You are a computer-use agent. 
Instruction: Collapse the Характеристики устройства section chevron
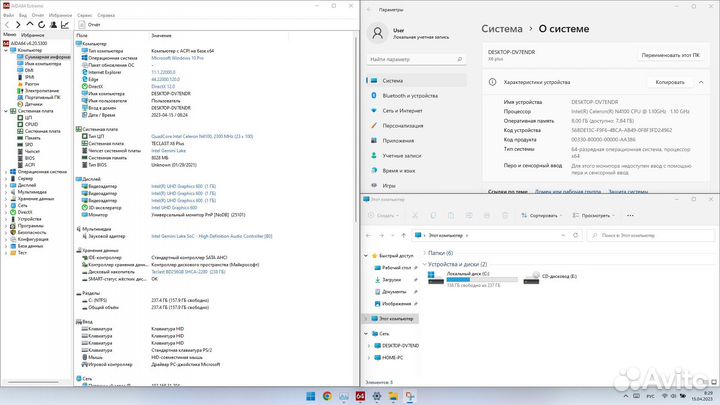(701, 82)
